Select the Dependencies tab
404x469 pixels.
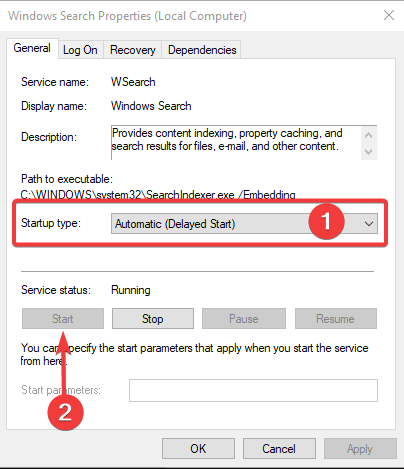202,50
